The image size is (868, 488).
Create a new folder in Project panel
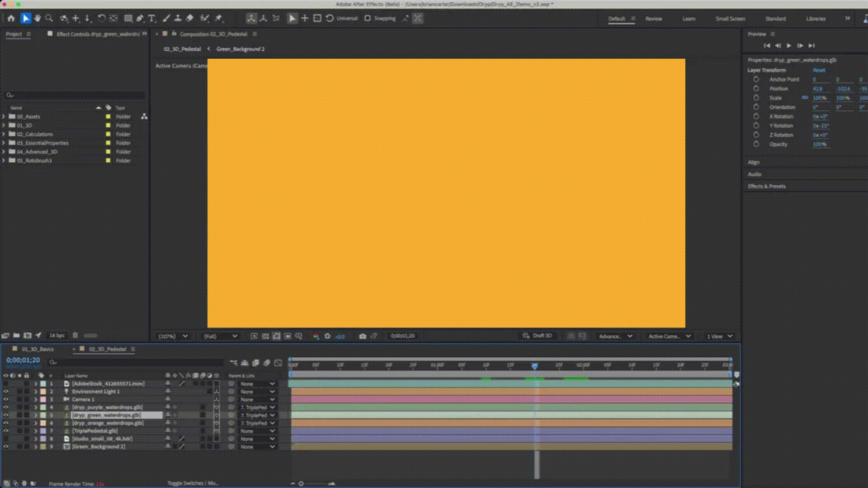(x=16, y=335)
